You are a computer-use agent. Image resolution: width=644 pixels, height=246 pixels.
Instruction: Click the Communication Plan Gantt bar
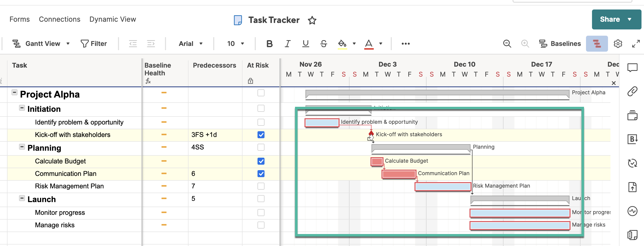(x=399, y=174)
